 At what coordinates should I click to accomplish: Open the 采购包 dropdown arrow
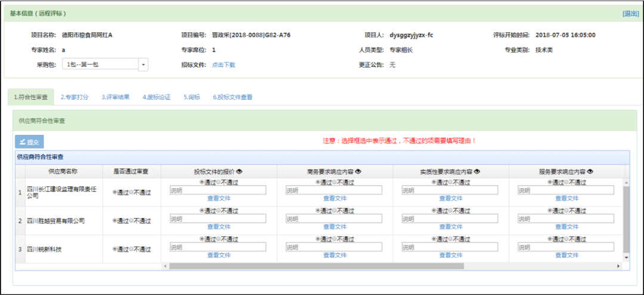coord(143,64)
